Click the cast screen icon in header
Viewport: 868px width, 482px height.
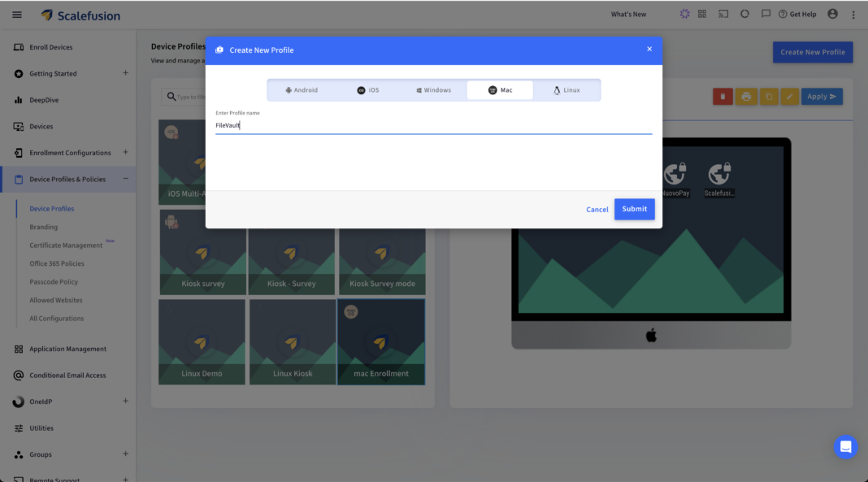coord(723,15)
